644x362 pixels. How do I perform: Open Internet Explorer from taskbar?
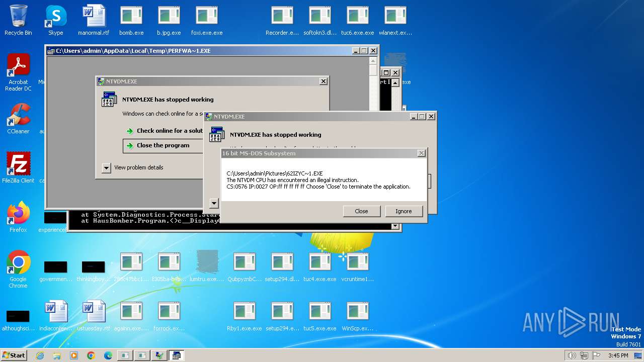(x=40, y=355)
